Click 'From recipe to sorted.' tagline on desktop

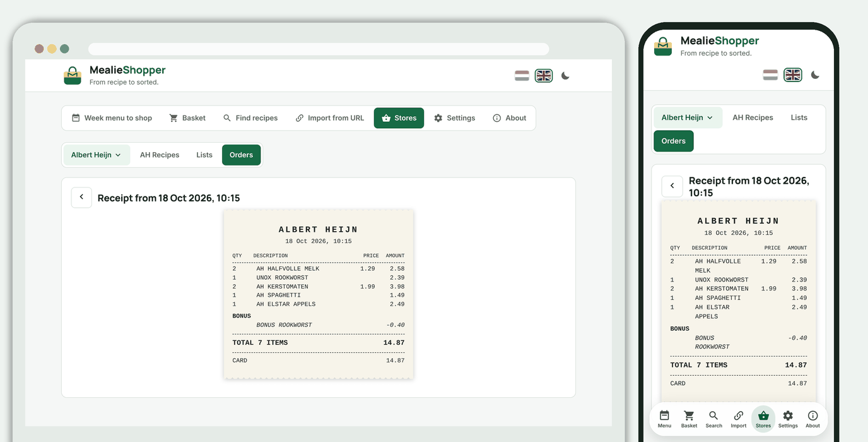pyautogui.click(x=124, y=82)
